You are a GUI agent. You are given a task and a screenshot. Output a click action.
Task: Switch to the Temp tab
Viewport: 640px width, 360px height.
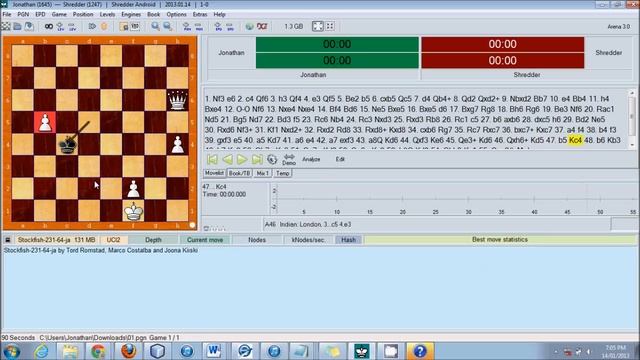point(282,173)
